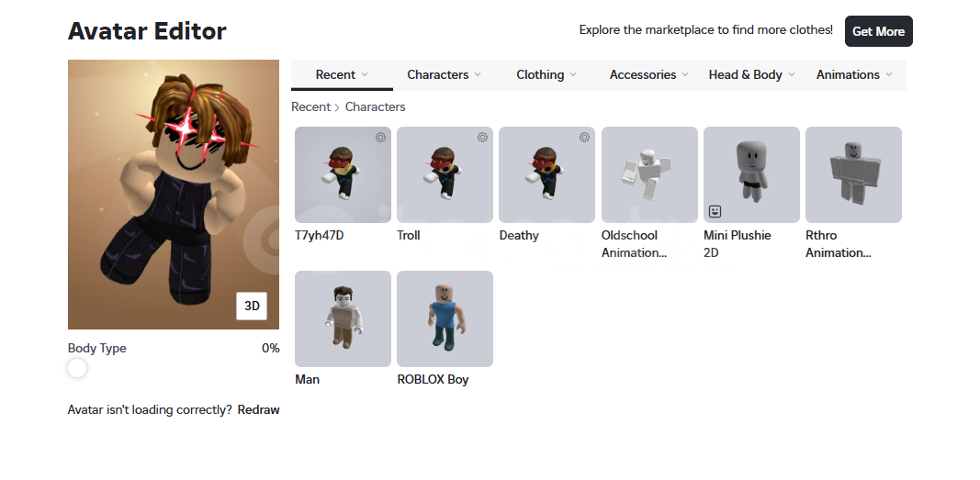Select the Deathy character thumbnail
This screenshot has width=980, height=480.
pos(546,174)
